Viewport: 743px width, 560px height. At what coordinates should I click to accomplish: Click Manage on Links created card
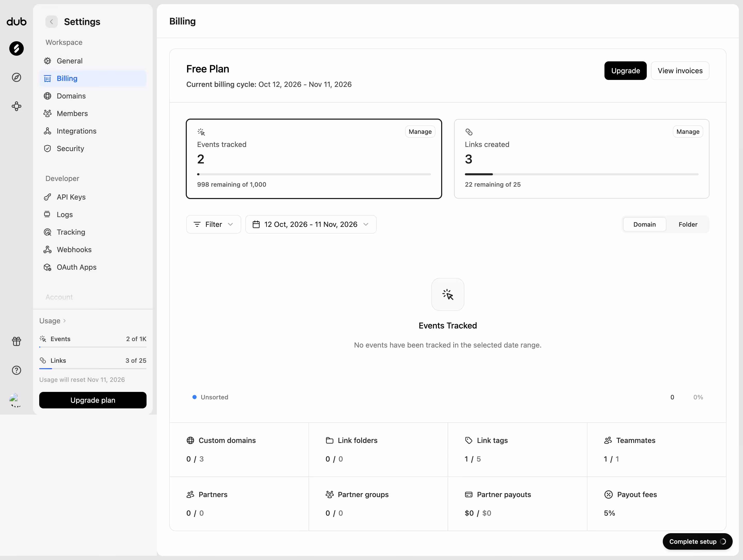point(688,131)
